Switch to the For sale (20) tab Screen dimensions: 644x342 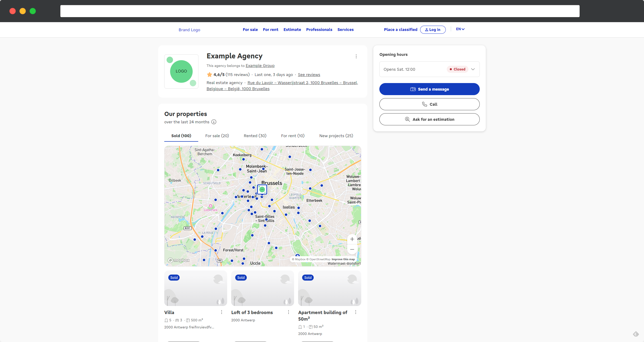tap(217, 136)
